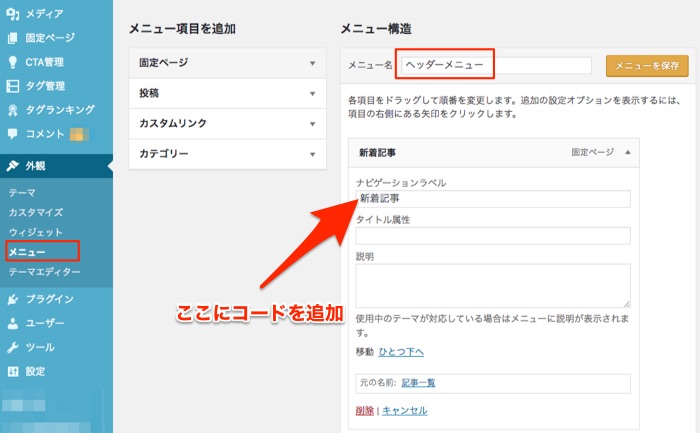Click the ユーザー person icon
Image resolution: width=700 pixels, height=433 pixels.
[12, 323]
